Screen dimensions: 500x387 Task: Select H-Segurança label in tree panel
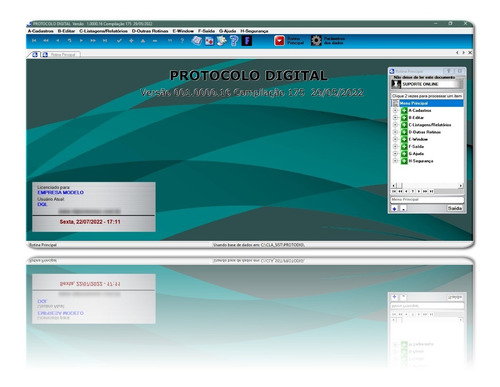tap(421, 161)
